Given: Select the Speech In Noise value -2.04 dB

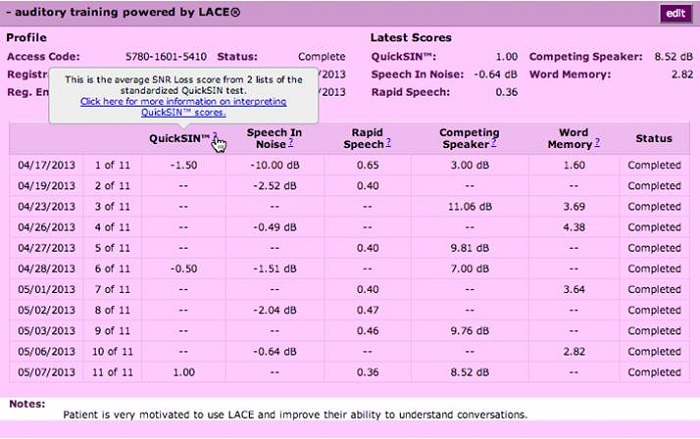Looking at the screenshot, I should point(275,310).
